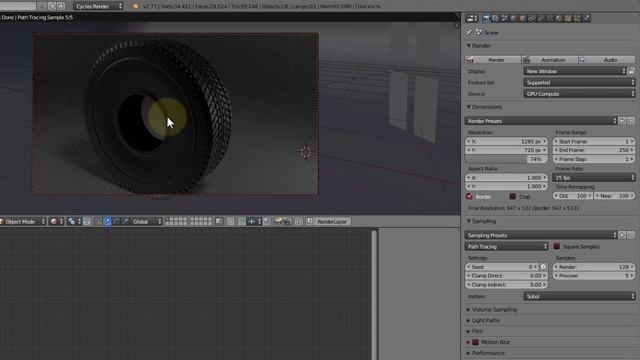Open the Sobol pattern dropdown
640x360 pixels.
(579, 296)
